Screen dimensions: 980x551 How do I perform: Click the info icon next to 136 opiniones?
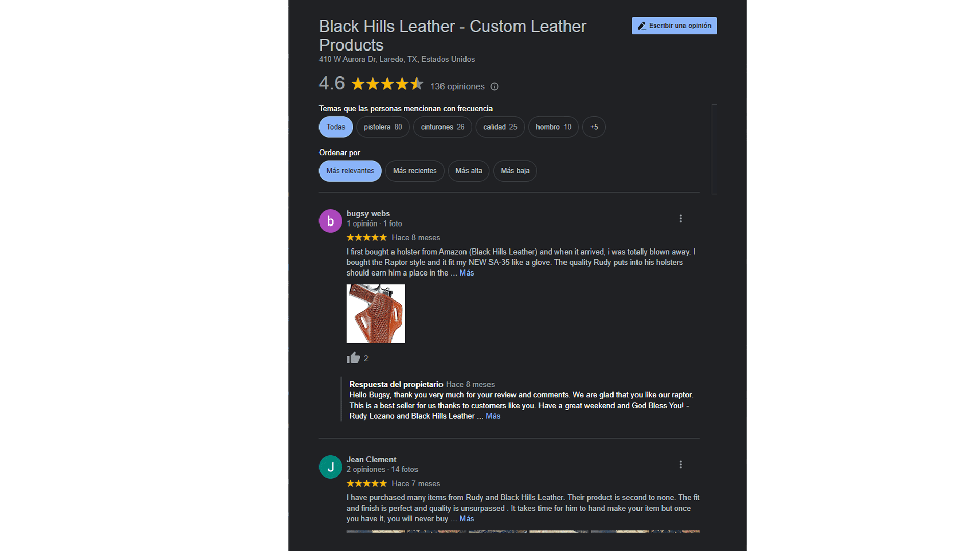pyautogui.click(x=494, y=87)
